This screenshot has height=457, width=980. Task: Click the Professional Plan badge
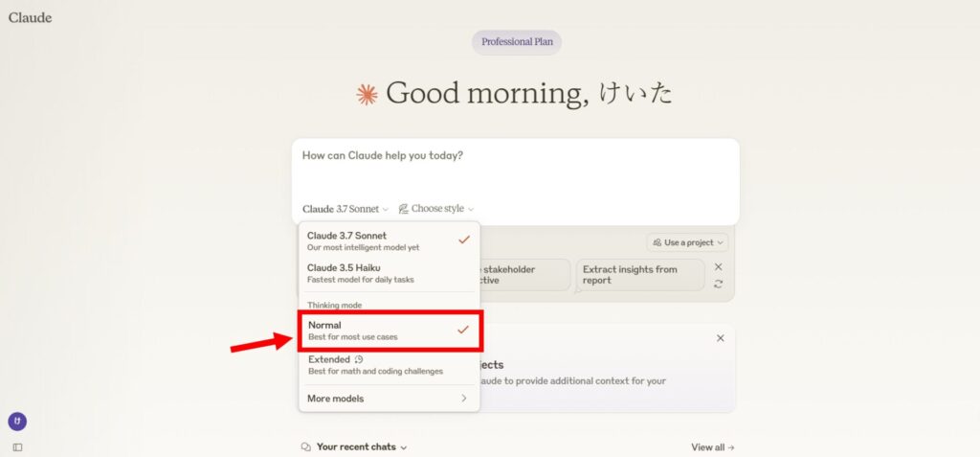pos(517,42)
